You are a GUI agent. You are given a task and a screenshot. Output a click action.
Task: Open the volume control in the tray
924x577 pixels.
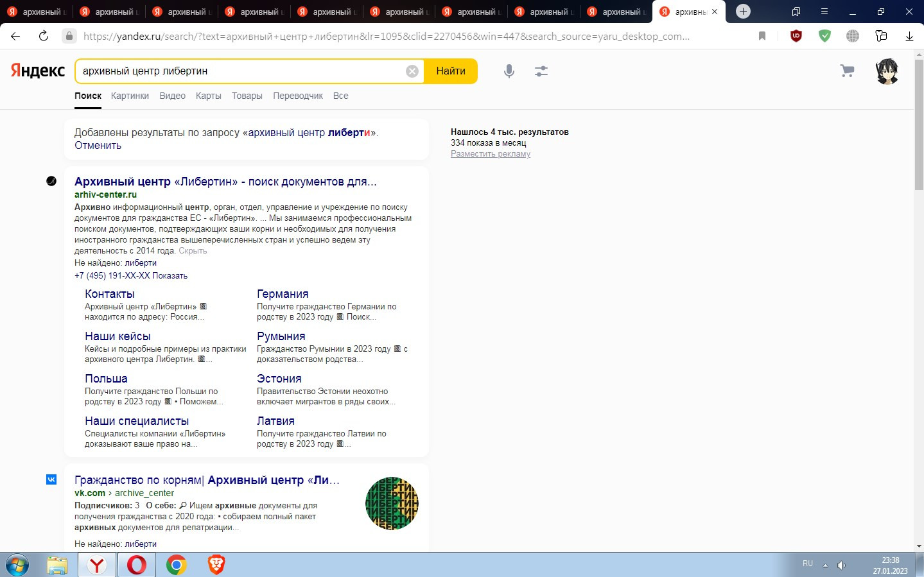click(x=841, y=565)
